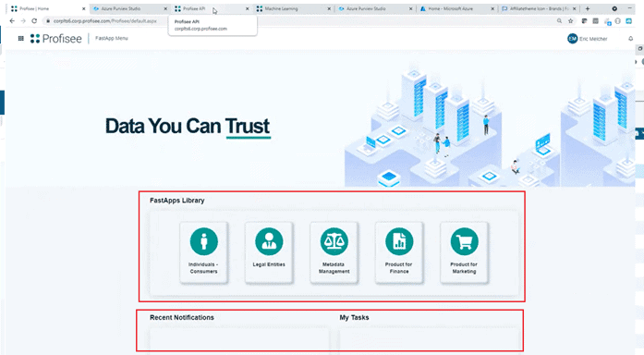The height and width of the screenshot is (355, 644).
Task: Click the Profisee logo
Action: pyautogui.click(x=56, y=39)
